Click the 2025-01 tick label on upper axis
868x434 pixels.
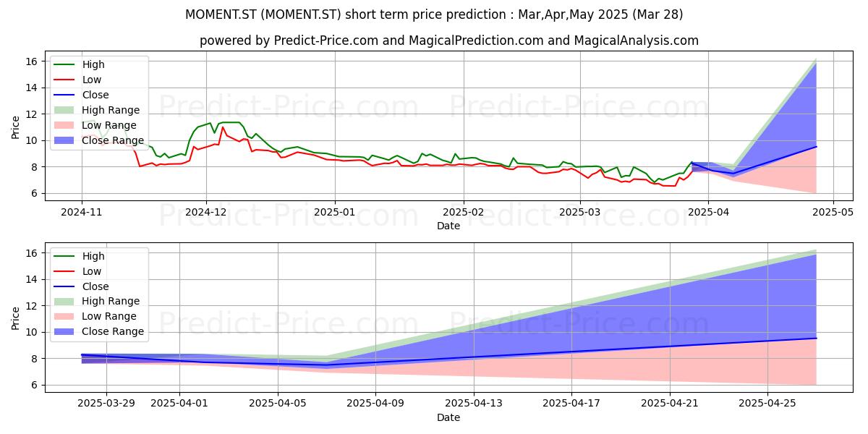point(334,213)
